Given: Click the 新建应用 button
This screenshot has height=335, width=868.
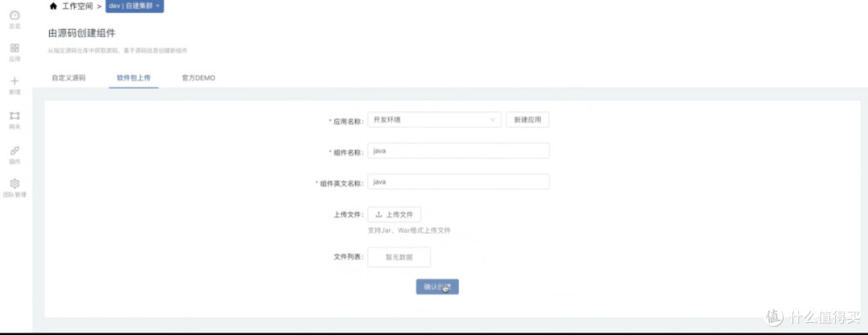Looking at the screenshot, I should 527,120.
